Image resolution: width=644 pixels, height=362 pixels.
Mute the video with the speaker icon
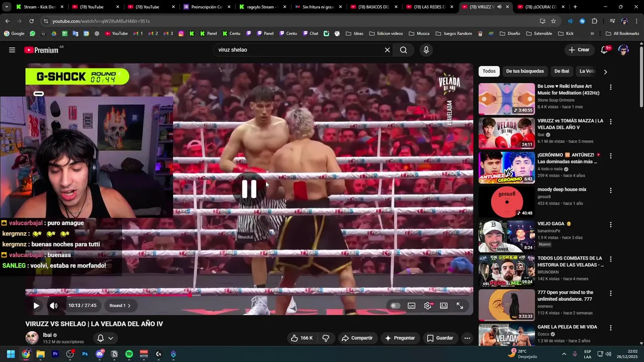click(x=54, y=305)
